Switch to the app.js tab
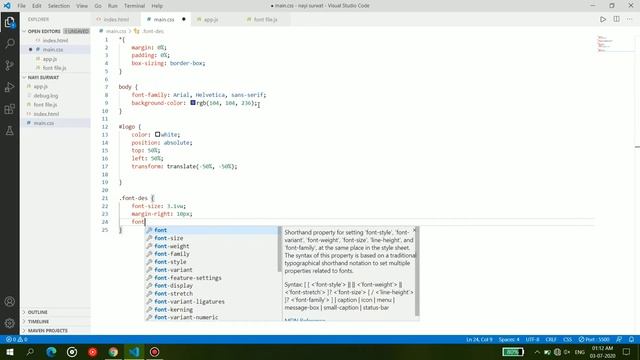This screenshot has width=640, height=360. pyautogui.click(x=211, y=19)
